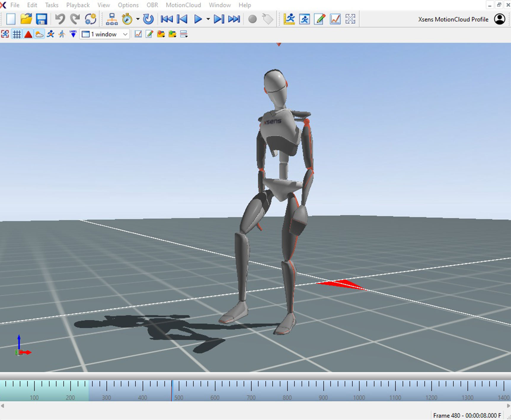The width and height of the screenshot is (511, 420).
Task: Click the fullscreen expand arrows icon
Action: click(350, 19)
